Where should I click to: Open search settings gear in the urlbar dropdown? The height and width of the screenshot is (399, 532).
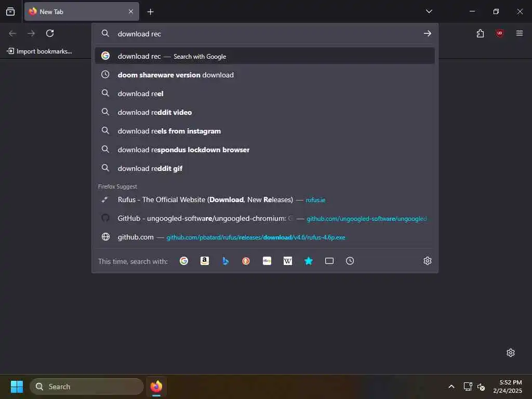click(428, 261)
